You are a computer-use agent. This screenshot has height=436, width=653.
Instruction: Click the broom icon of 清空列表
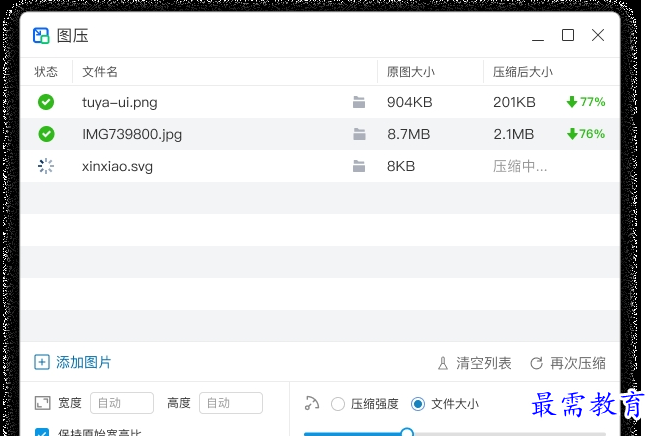click(443, 363)
